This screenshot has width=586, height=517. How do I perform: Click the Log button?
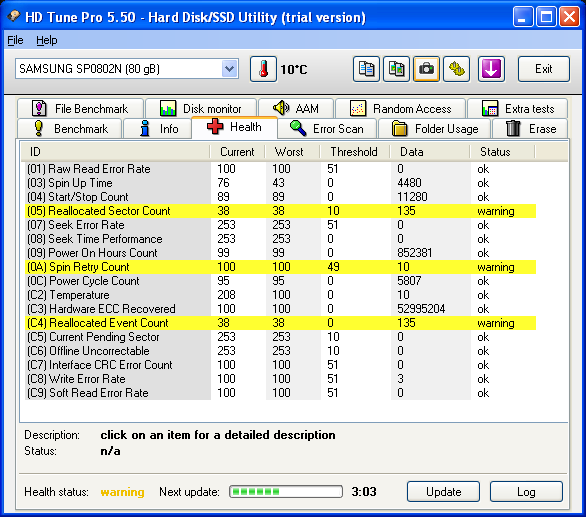tap(526, 492)
